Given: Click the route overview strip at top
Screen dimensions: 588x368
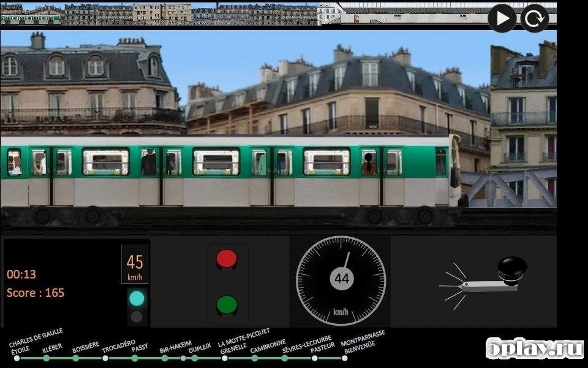Looking at the screenshot, I should pos(245,13).
